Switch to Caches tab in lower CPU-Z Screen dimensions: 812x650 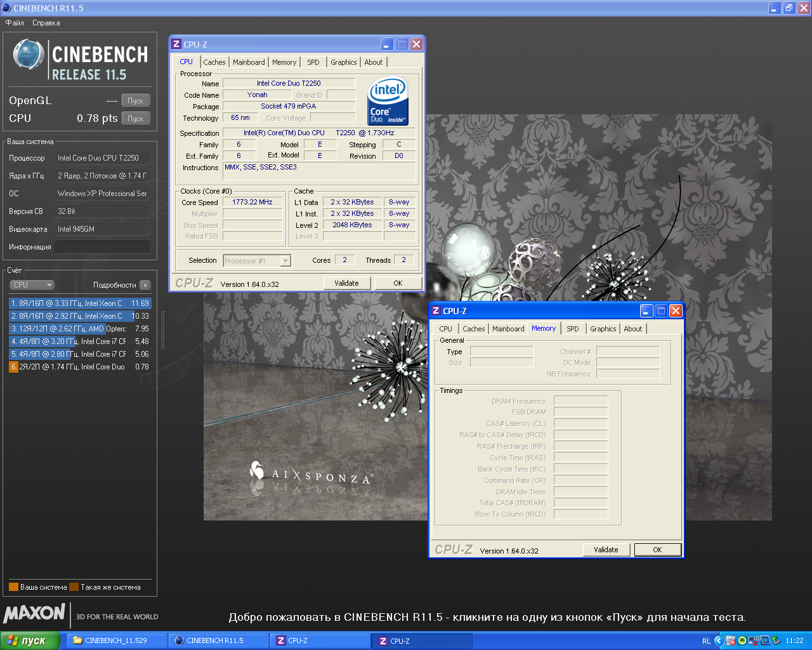473,329
